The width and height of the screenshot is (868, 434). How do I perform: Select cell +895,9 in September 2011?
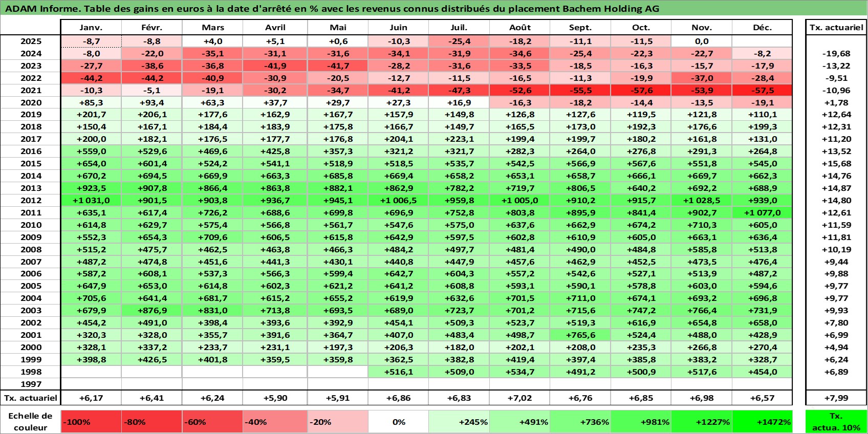(x=580, y=213)
